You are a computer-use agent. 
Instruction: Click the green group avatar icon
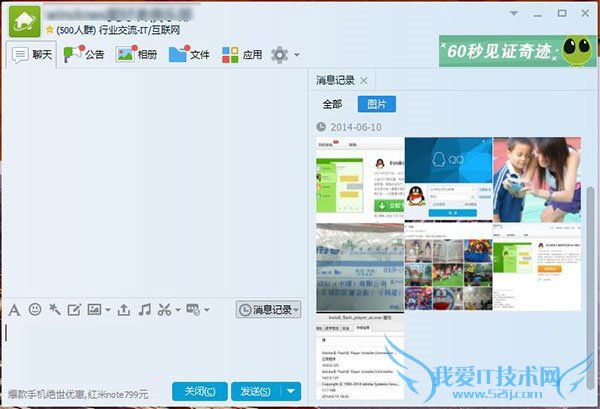(x=25, y=21)
